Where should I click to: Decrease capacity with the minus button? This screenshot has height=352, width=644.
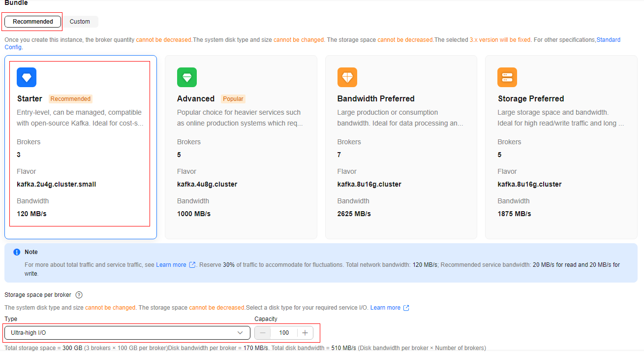(x=263, y=333)
